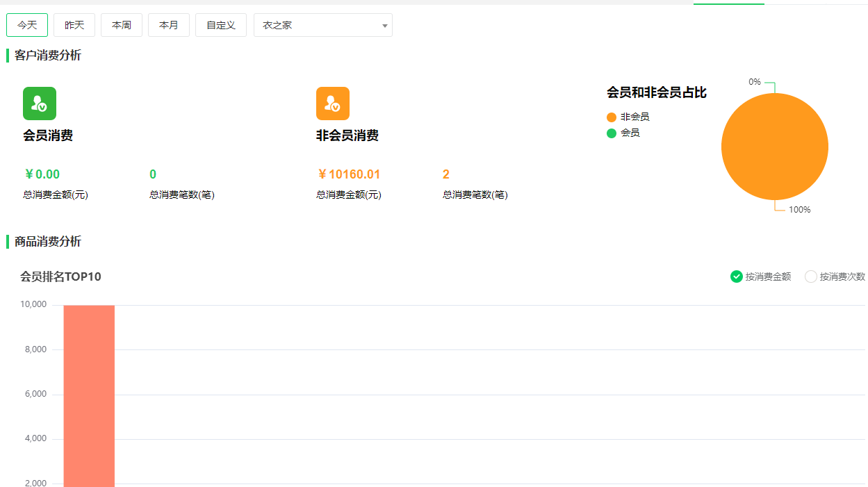This screenshot has width=868, height=487.
Task: Switch to the 今天 date filter
Action: 27,25
